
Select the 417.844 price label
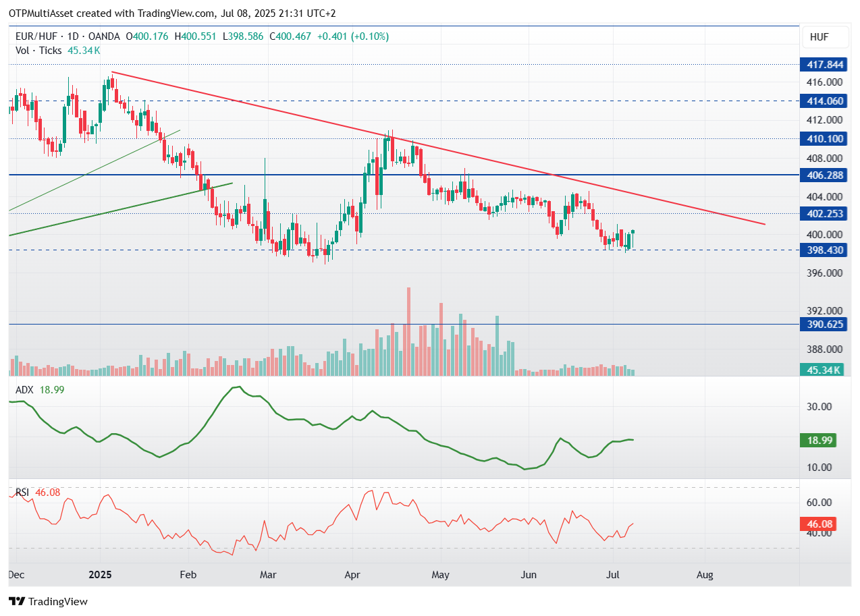pos(822,65)
